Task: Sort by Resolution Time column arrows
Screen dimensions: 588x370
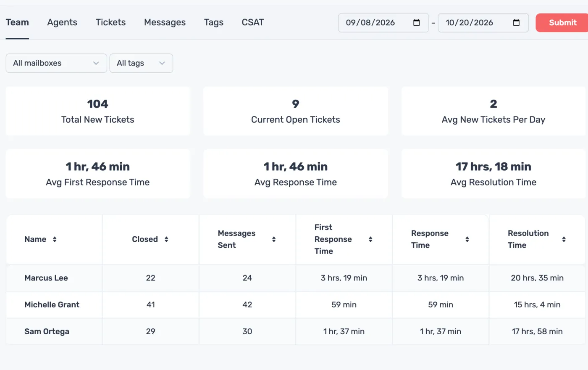Action: click(x=564, y=239)
